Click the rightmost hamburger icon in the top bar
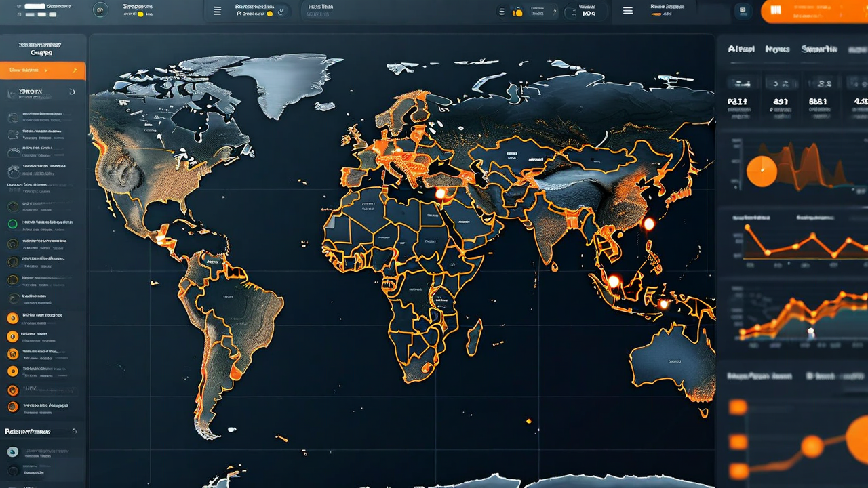868x488 pixels. click(x=627, y=11)
